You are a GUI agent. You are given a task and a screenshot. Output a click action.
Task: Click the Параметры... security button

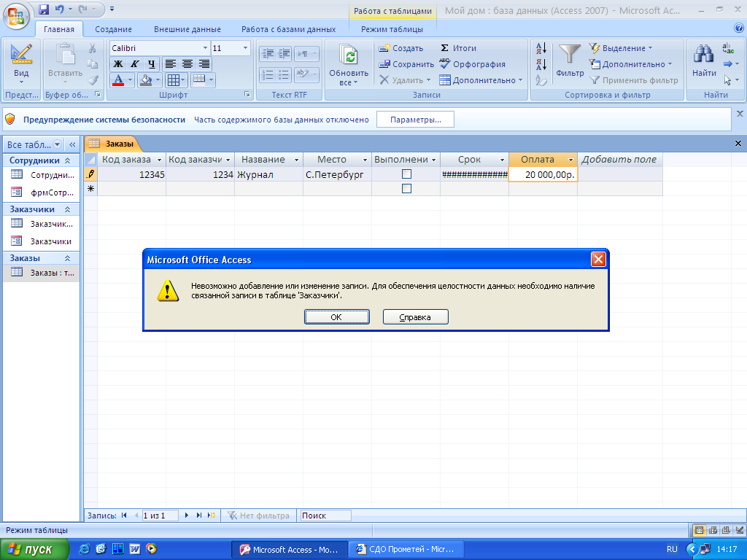[x=415, y=120]
